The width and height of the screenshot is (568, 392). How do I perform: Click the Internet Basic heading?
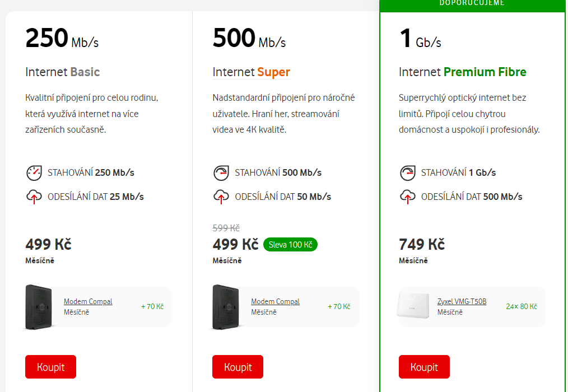pos(63,72)
